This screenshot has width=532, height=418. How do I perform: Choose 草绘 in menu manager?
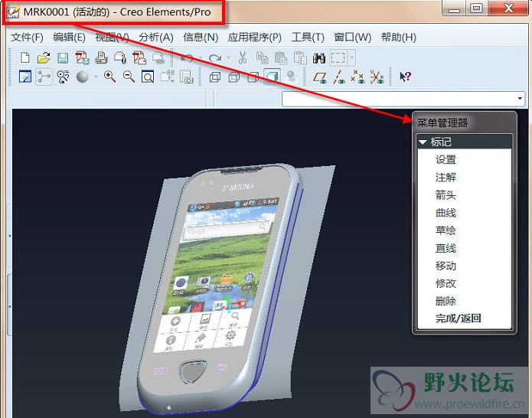[446, 230]
